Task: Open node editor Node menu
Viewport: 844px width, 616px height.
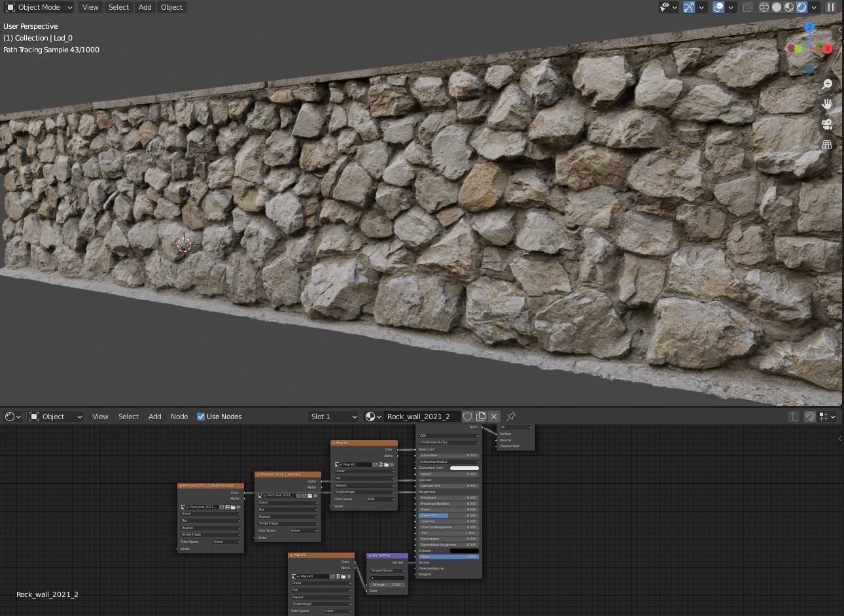Action: (179, 417)
